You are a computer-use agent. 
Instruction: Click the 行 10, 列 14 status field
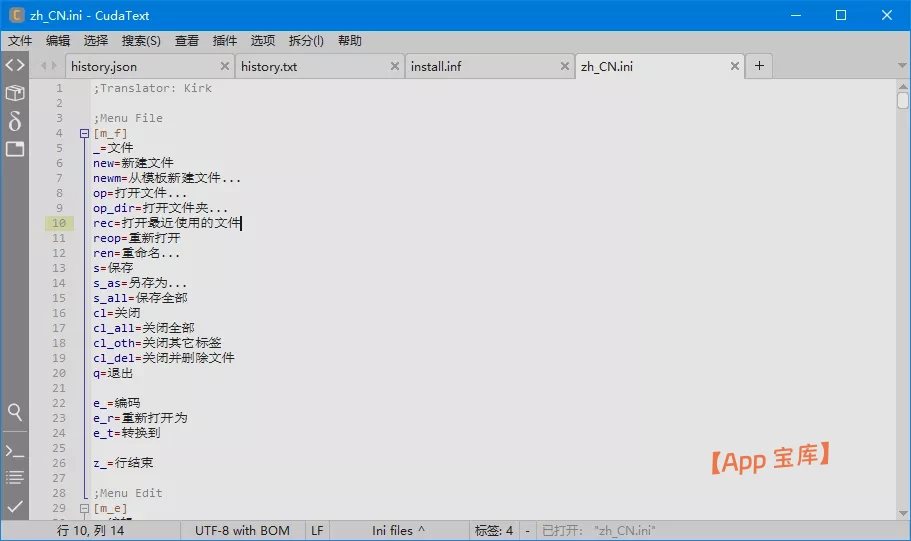91,531
